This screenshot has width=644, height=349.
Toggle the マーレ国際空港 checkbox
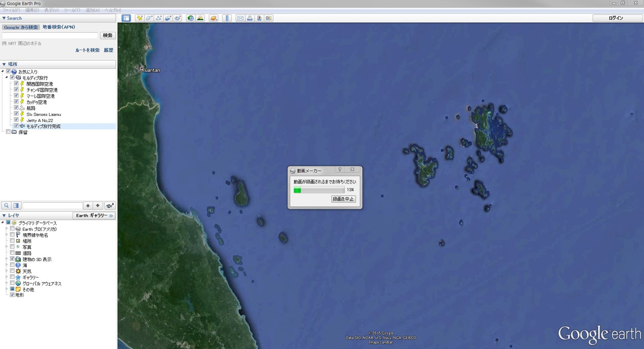pos(16,96)
